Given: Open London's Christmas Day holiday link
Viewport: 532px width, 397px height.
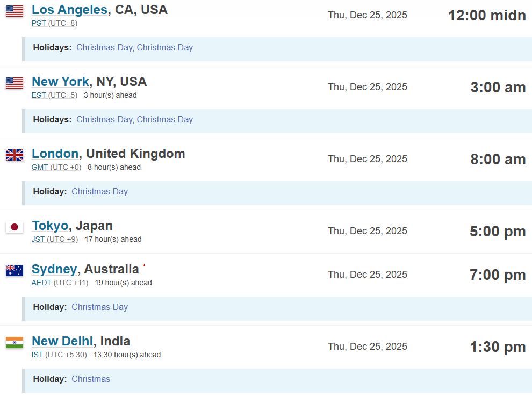Looking at the screenshot, I should [x=99, y=191].
